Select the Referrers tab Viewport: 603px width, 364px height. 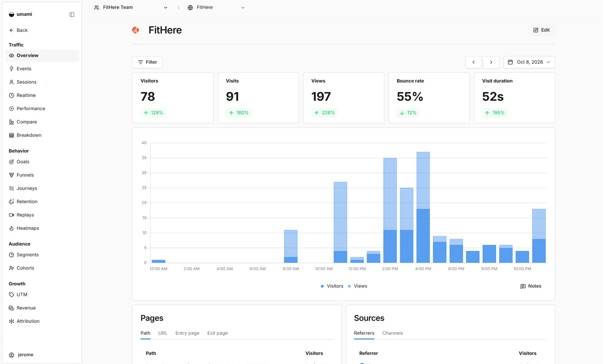coord(364,333)
